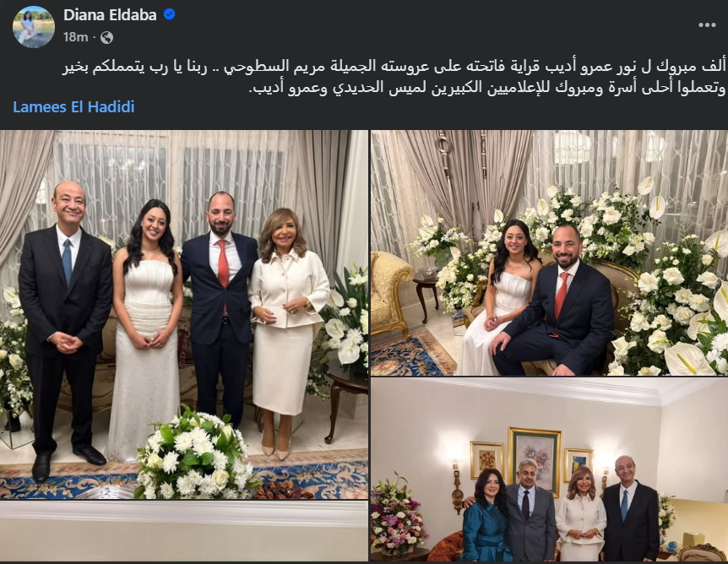Open the Lamees El Hadidi tagged link
The width and height of the screenshot is (728, 564).
[73, 106]
